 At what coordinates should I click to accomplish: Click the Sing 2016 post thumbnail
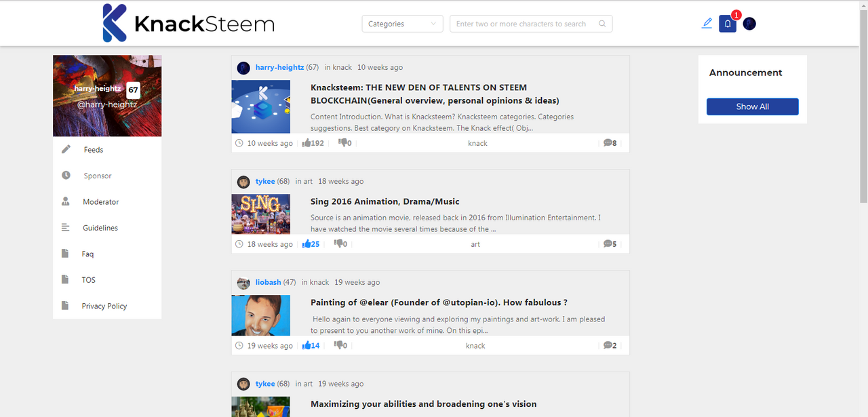tap(261, 214)
